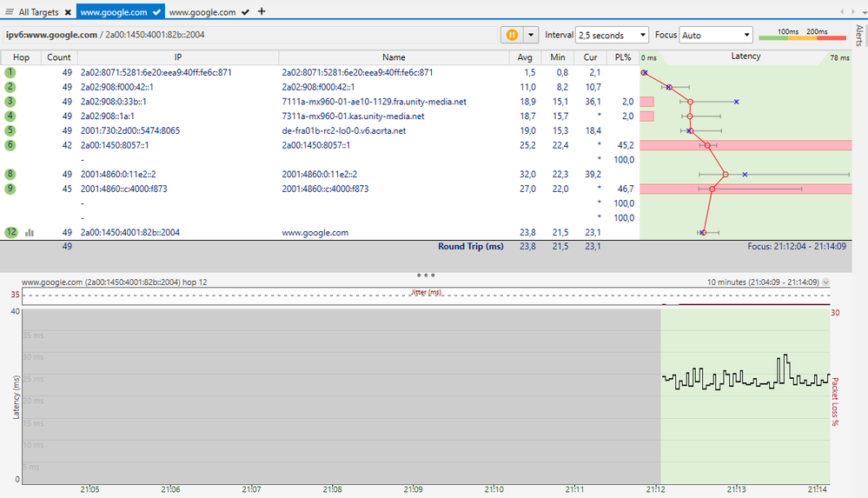Click the 100ms 200ms latency color scale
Image resolution: width=868 pixels, height=498 pixels.
click(x=802, y=35)
